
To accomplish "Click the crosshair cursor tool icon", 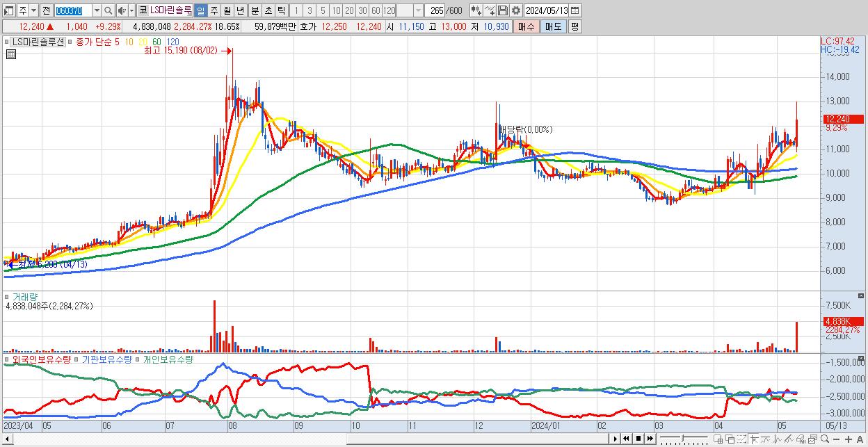I will [x=754, y=439].
